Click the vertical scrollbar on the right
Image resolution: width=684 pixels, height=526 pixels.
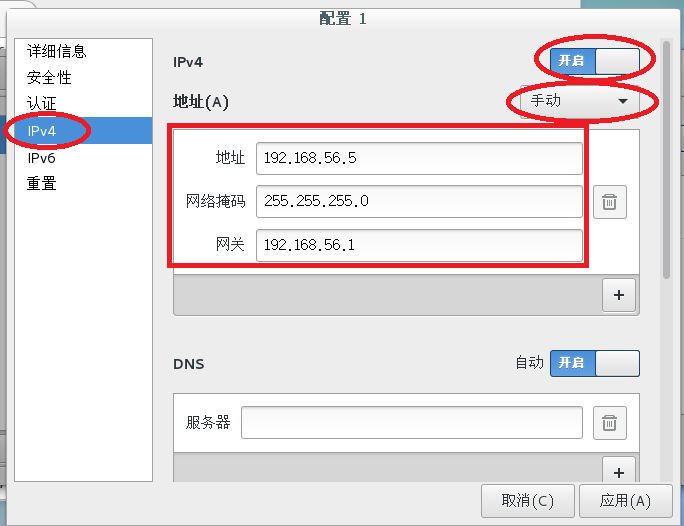coord(666,160)
